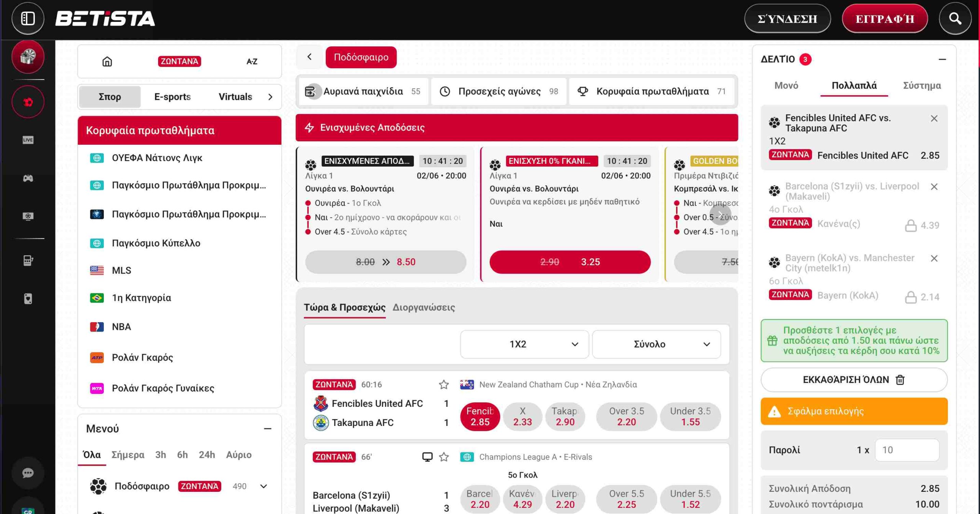The width and height of the screenshot is (980, 514).
Task: Toggle draw X 2.33 odds for Fencibles match
Action: point(523,416)
